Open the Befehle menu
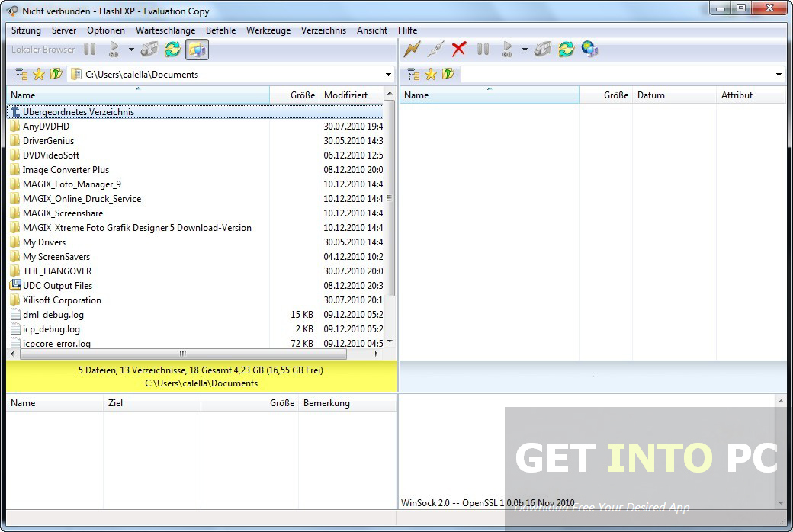This screenshot has height=532, width=793. point(220,30)
